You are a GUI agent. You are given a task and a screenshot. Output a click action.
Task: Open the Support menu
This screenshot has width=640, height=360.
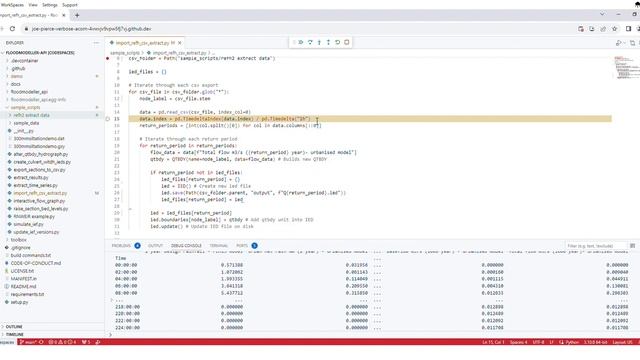[x=70, y=5]
